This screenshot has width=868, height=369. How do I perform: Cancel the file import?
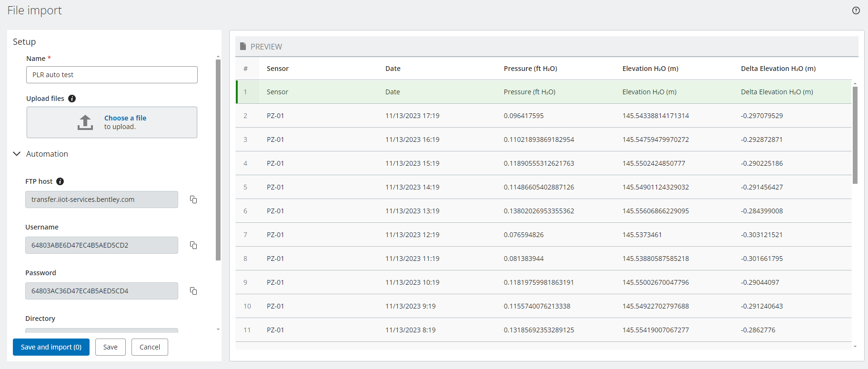[x=150, y=347]
